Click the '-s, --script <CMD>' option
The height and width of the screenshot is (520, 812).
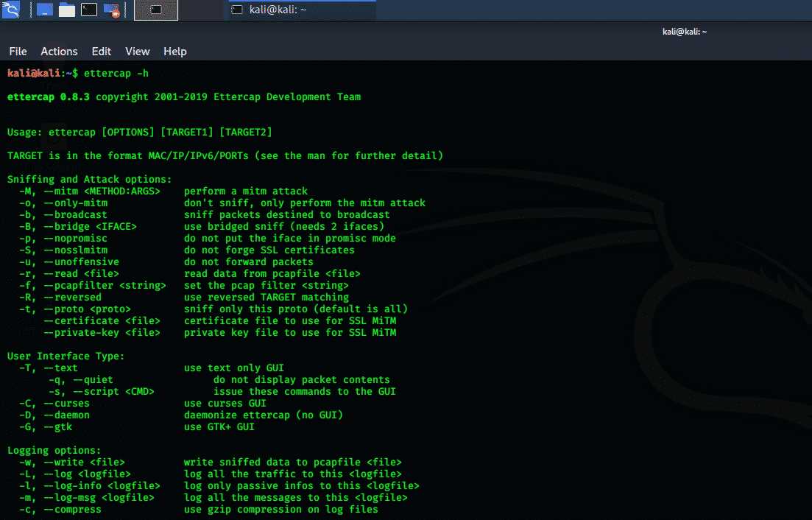(x=102, y=392)
